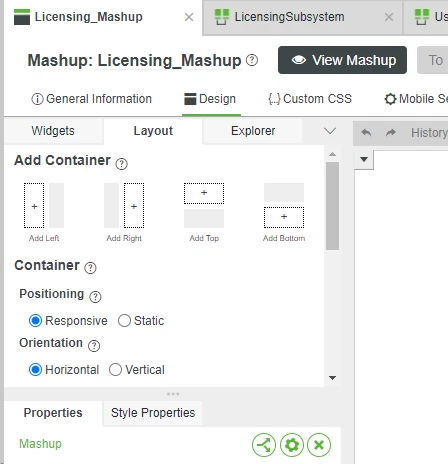Select the Responsive positioning radio button
This screenshot has width=448, height=464.
[x=35, y=321]
